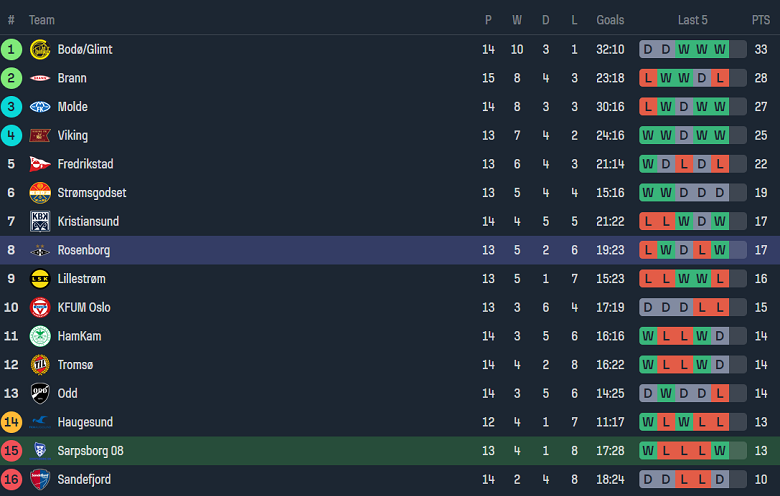Open Rosenborg team page link
Screen dimensions: 780x496
tap(84, 250)
